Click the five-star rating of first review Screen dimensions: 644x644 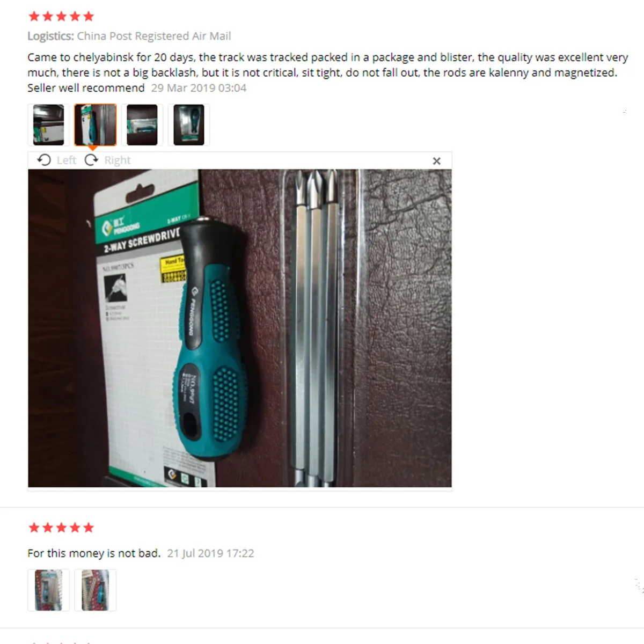(x=61, y=17)
